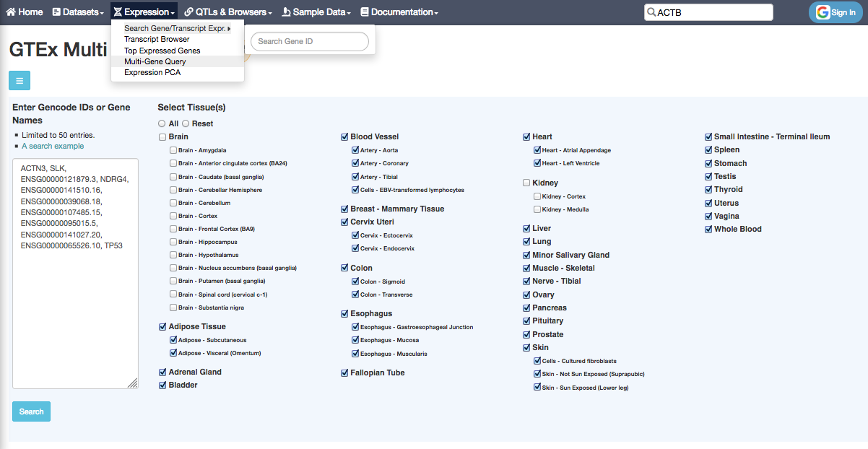Uncheck Thyroid
This screenshot has height=449, width=868.
708,189
